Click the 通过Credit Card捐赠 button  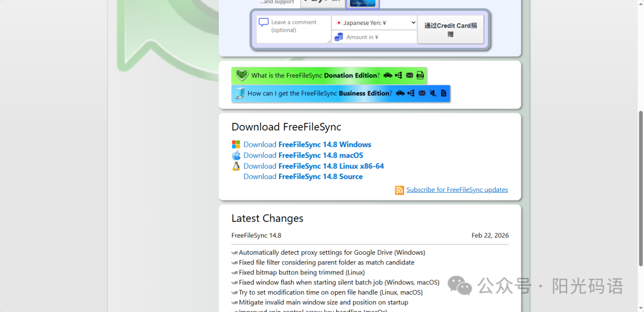[450, 30]
